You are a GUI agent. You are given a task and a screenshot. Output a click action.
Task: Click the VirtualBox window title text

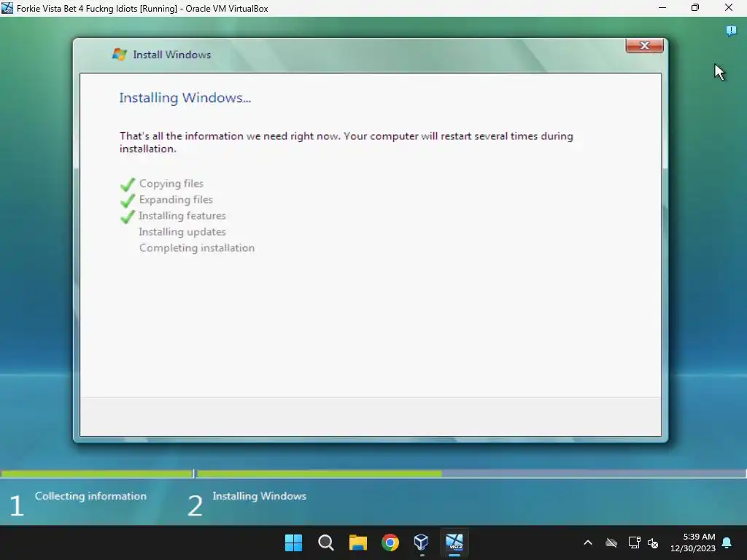tap(142, 9)
